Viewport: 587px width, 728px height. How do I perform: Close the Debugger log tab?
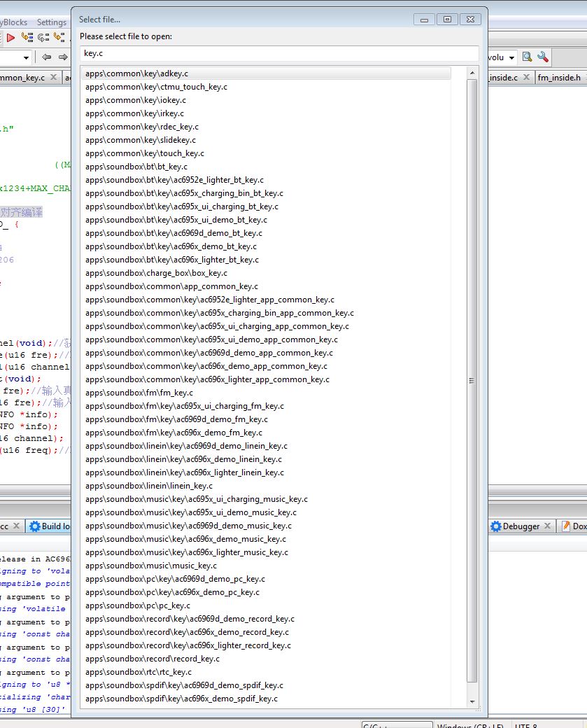point(547,526)
